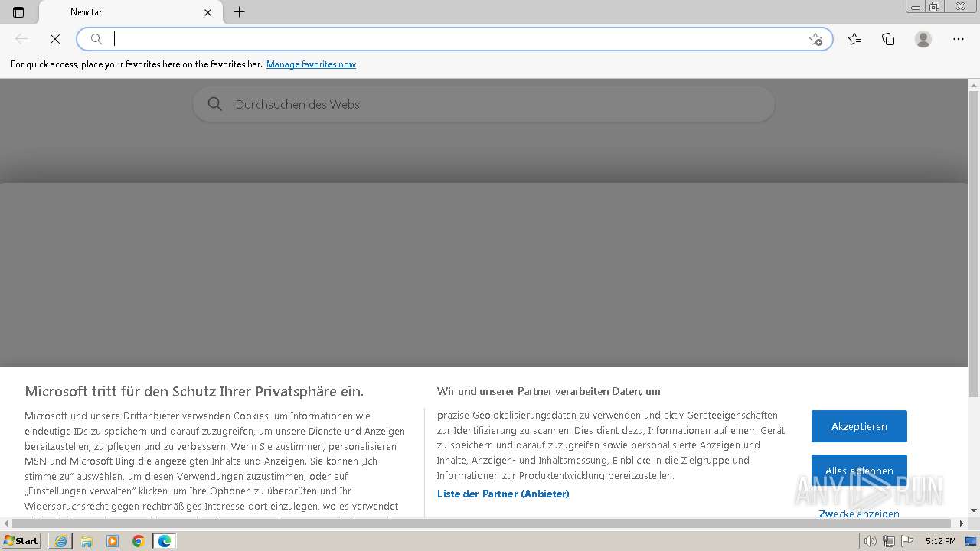
Task: Add this page to favorites star icon
Action: point(815,39)
